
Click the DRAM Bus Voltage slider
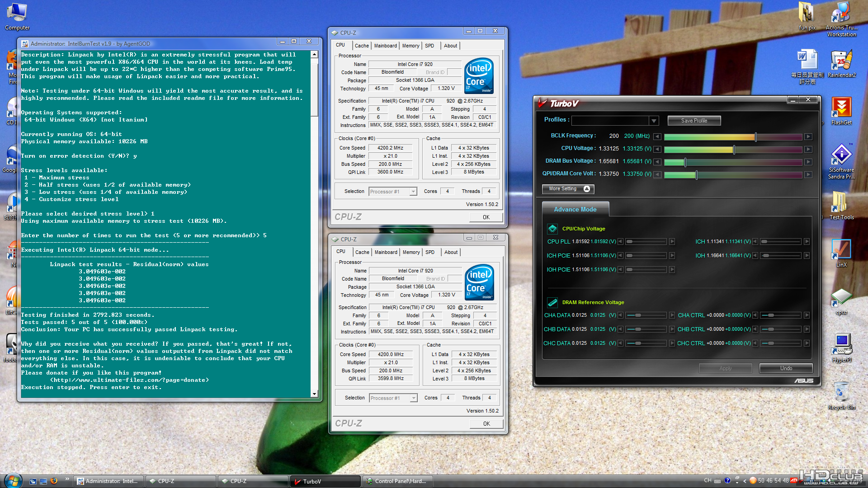pos(685,162)
